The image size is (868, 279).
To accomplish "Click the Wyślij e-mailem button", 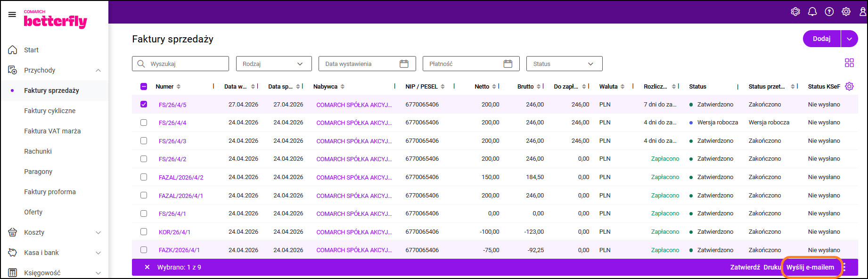I will click(810, 267).
